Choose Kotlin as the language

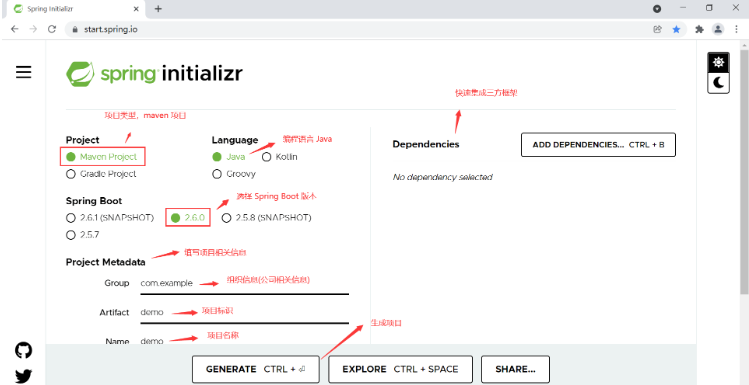coord(266,157)
